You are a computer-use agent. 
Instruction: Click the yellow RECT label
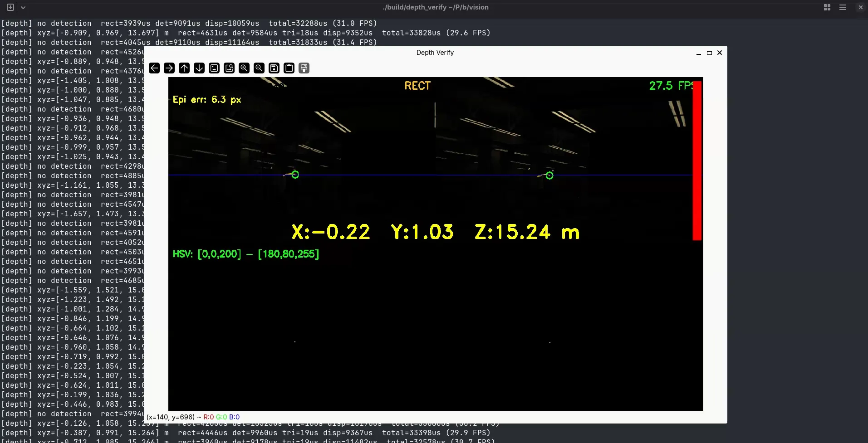click(x=417, y=86)
